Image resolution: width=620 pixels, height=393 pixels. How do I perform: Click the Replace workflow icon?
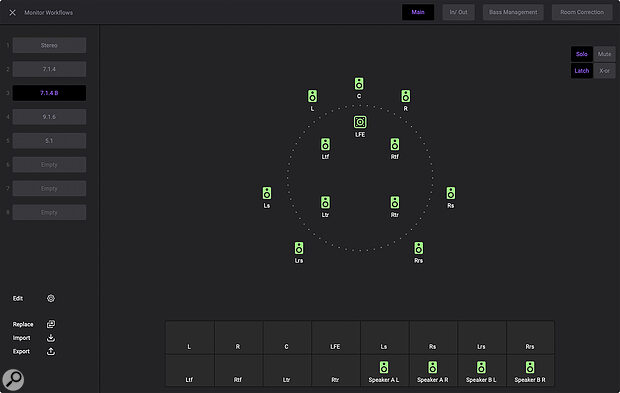coord(51,324)
